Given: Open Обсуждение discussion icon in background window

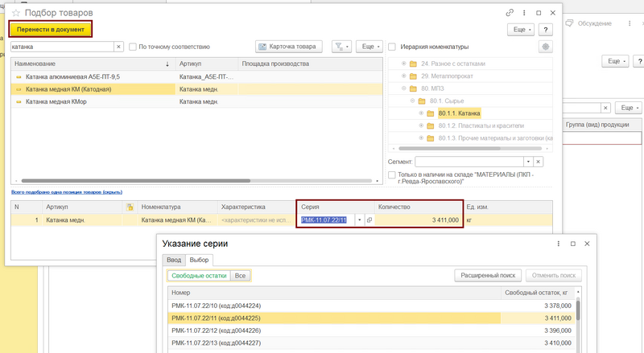Looking at the screenshot, I should click(569, 23).
